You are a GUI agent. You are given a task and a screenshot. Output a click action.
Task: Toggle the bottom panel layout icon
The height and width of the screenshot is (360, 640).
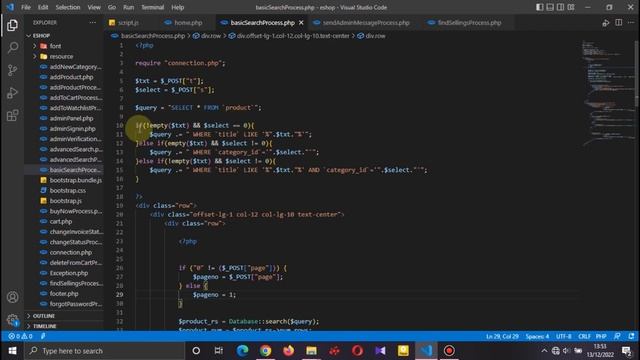pyautogui.click(x=550, y=7)
